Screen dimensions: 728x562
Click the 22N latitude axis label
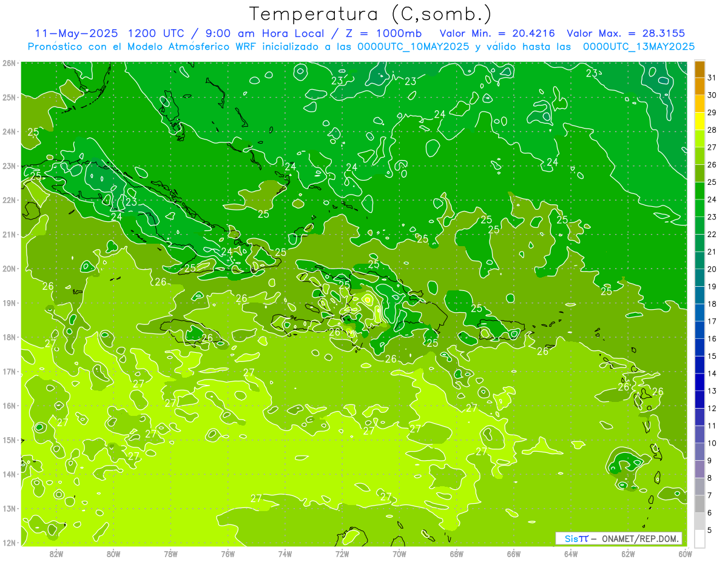[9, 200]
